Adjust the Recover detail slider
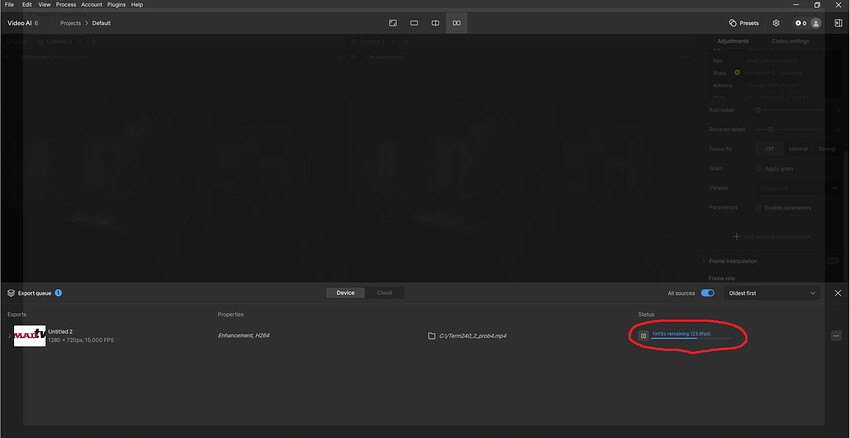Image resolution: width=850 pixels, height=438 pixels. click(769, 129)
